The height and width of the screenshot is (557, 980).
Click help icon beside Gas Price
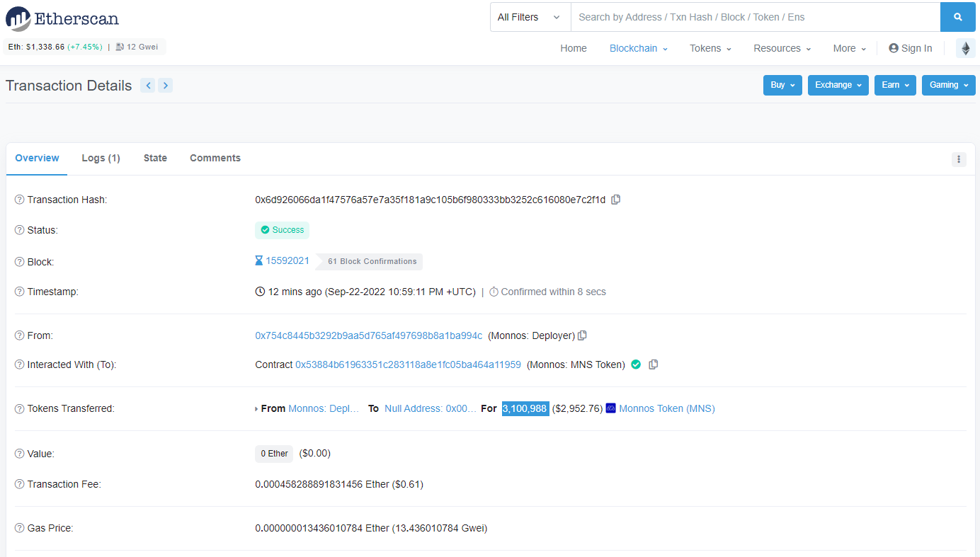click(x=20, y=528)
